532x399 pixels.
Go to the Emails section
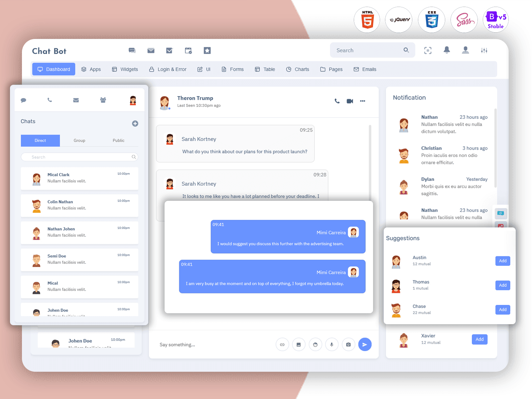coord(365,69)
